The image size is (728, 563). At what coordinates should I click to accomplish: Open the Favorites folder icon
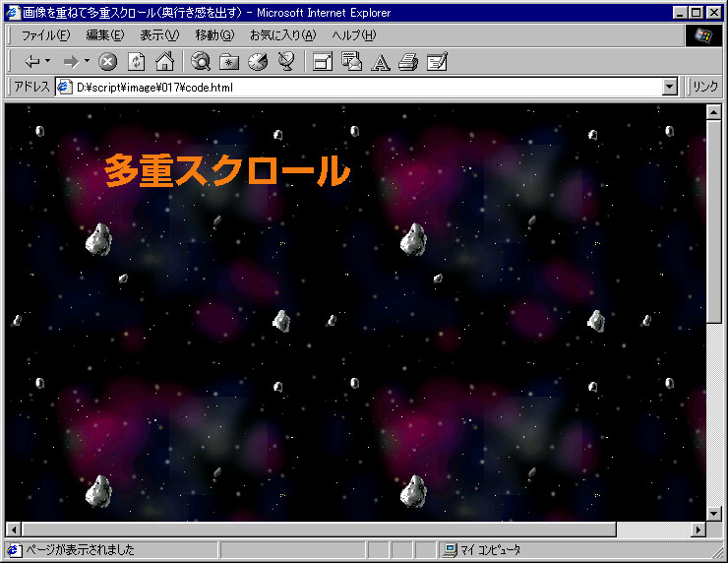pyautogui.click(x=229, y=61)
